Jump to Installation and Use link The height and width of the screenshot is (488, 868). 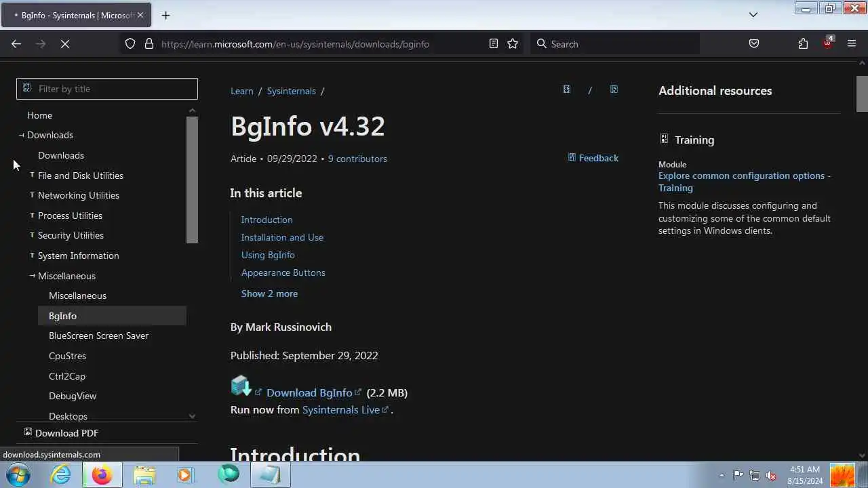click(x=282, y=237)
